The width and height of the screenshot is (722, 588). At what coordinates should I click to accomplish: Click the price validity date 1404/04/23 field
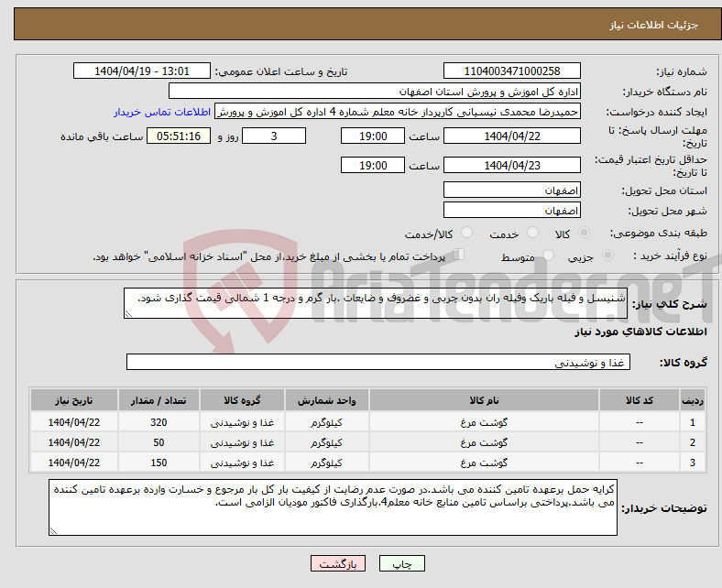pos(511,165)
